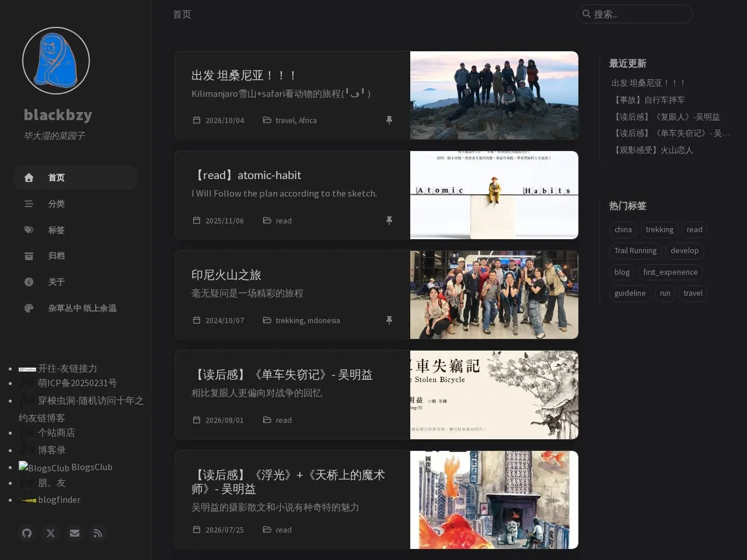747x560 pixels.
Task: Click calendar icon next to 2025/11/06
Action: click(197, 220)
